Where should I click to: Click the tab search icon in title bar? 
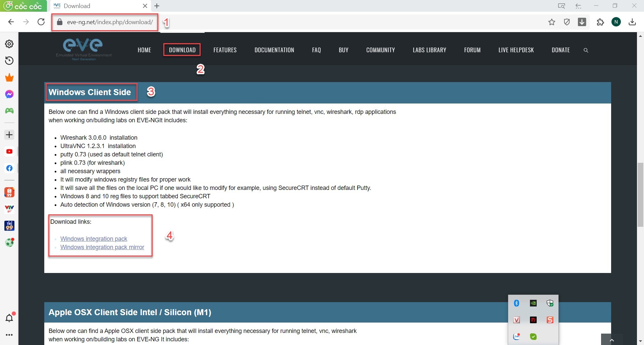pyautogui.click(x=561, y=6)
